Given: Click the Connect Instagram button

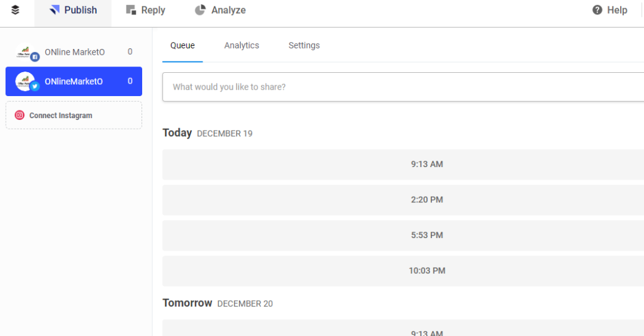Looking at the screenshot, I should pos(74,116).
